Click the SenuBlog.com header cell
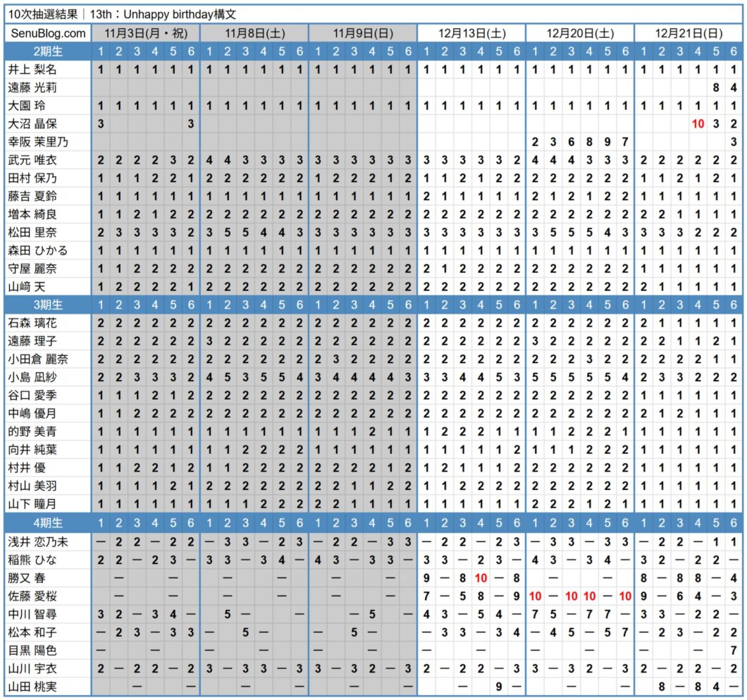 [48, 33]
